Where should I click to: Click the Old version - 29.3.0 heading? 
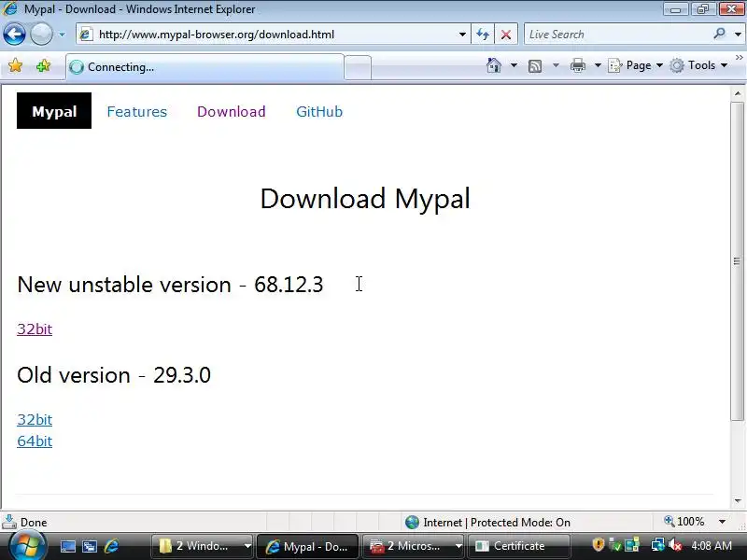(x=113, y=375)
